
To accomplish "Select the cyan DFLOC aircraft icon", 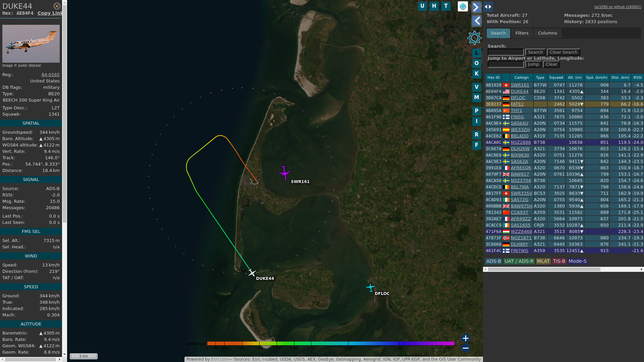I will (x=370, y=288).
